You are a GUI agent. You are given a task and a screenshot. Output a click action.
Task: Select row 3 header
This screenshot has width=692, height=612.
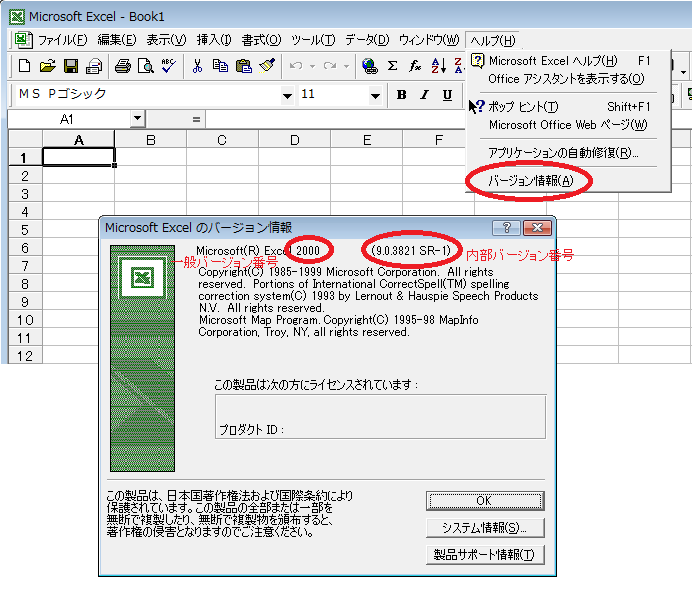(25, 194)
